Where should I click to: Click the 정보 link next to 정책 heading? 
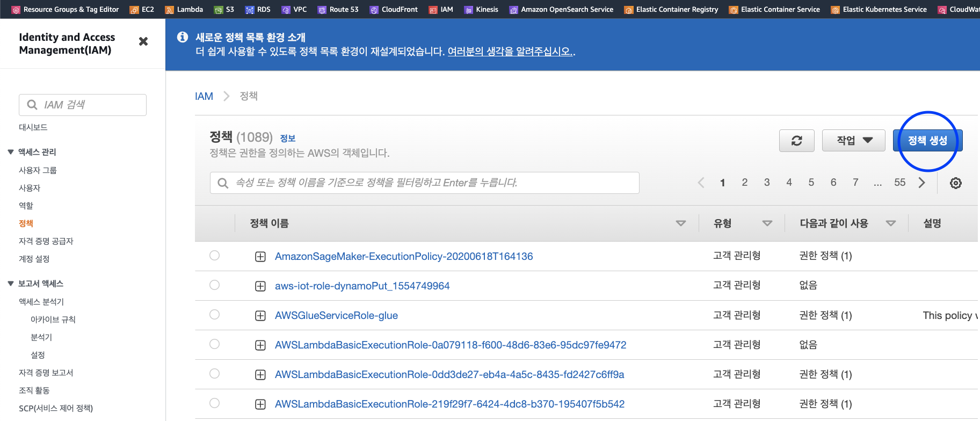coord(288,139)
